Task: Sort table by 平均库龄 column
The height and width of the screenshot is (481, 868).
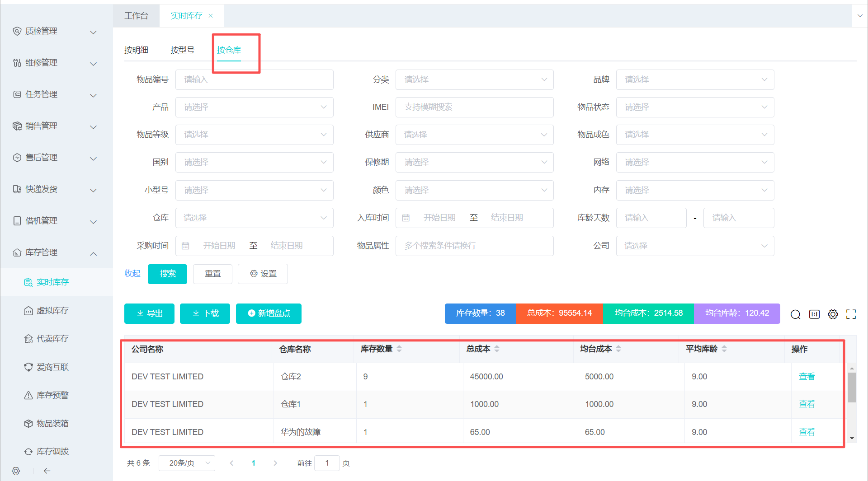Action: [x=724, y=349]
